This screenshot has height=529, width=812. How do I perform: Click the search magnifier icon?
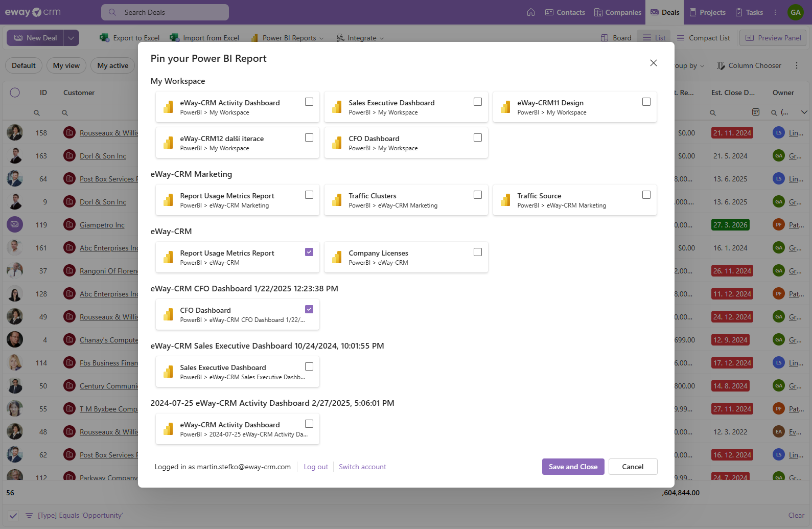[x=112, y=12]
